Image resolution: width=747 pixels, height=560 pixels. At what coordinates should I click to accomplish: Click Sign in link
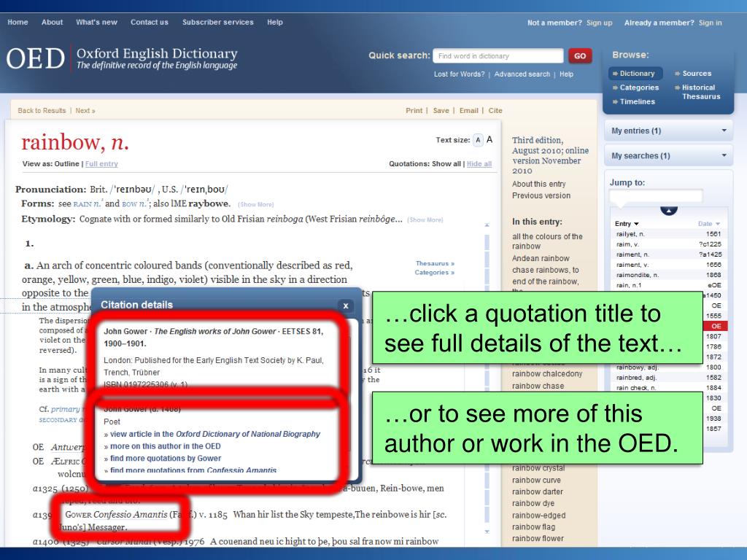[x=711, y=23]
